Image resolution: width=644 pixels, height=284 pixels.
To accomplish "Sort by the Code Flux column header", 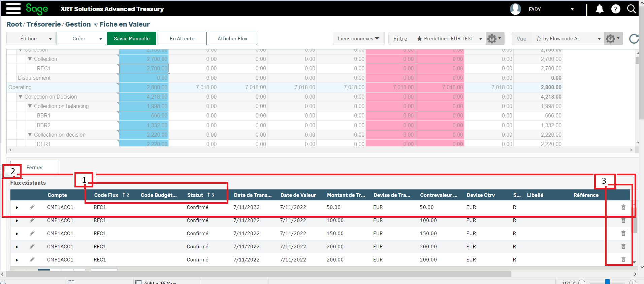I will (106, 195).
